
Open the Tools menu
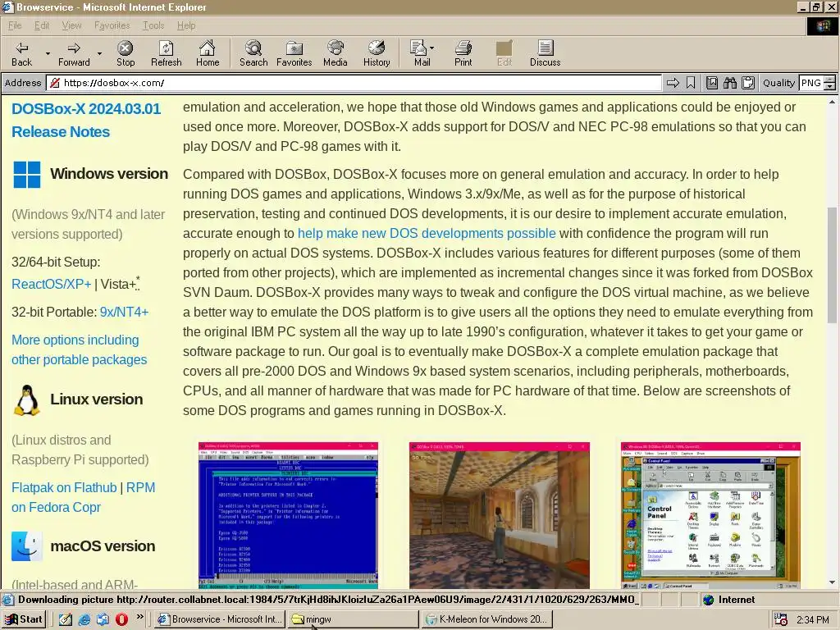click(153, 25)
